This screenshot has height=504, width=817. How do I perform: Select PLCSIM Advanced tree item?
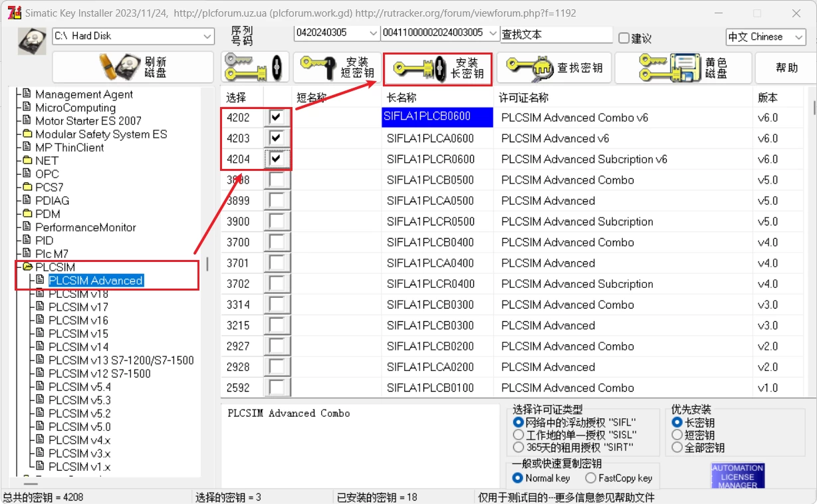[96, 281]
